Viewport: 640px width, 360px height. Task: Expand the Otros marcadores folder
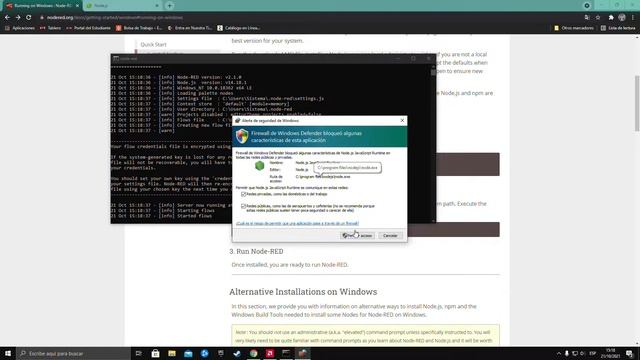(574, 28)
